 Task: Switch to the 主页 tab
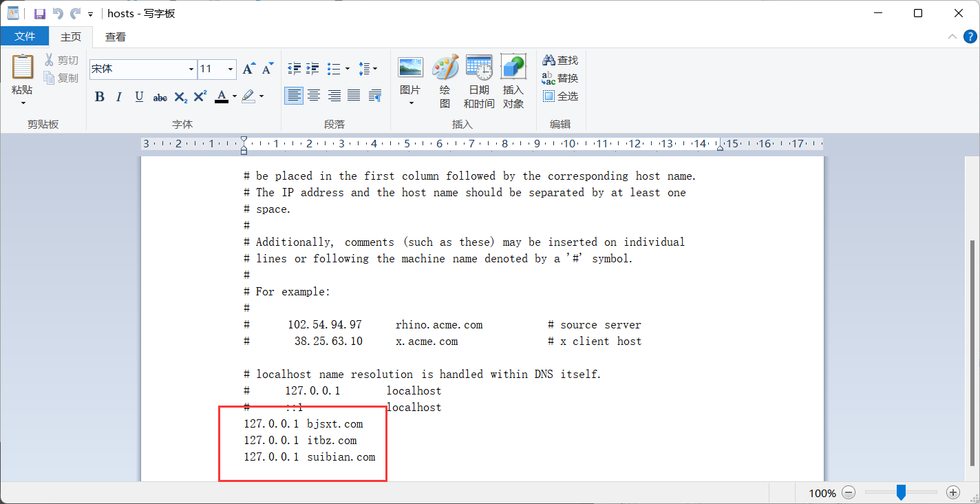(x=71, y=36)
